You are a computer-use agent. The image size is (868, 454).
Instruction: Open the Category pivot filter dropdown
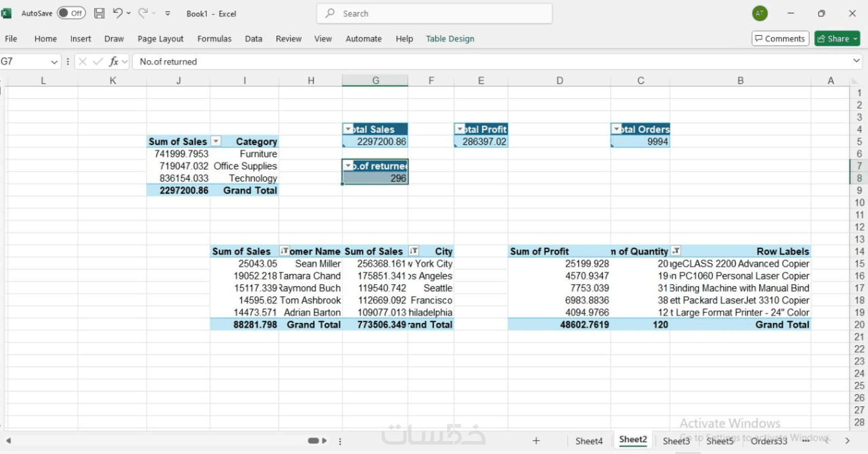(x=216, y=141)
